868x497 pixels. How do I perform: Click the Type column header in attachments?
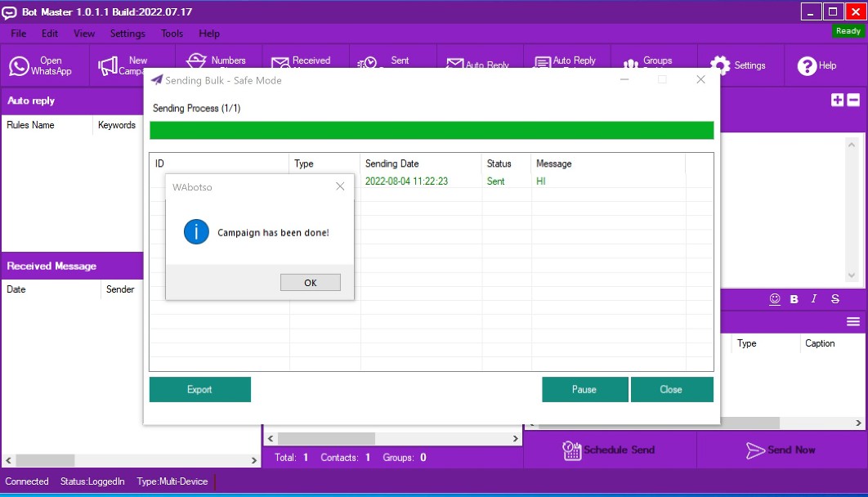(x=766, y=343)
